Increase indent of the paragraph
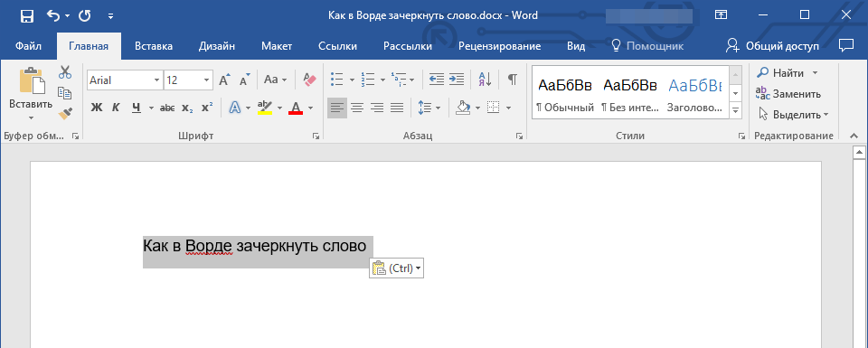The width and height of the screenshot is (868, 348). 456,80
